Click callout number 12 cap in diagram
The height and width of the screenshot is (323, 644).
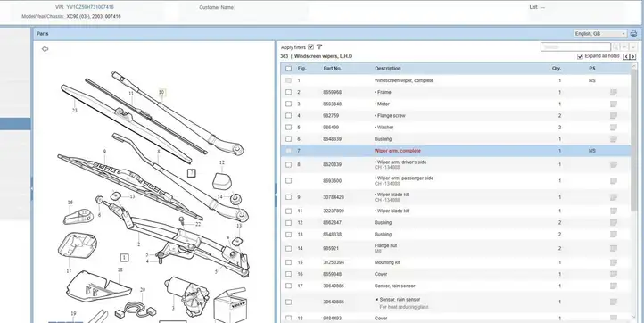tap(222, 180)
